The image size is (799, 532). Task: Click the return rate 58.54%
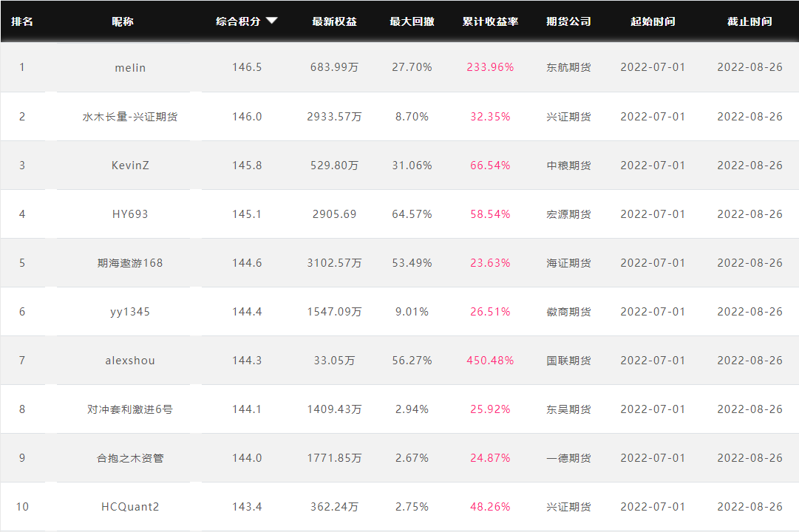(x=490, y=214)
